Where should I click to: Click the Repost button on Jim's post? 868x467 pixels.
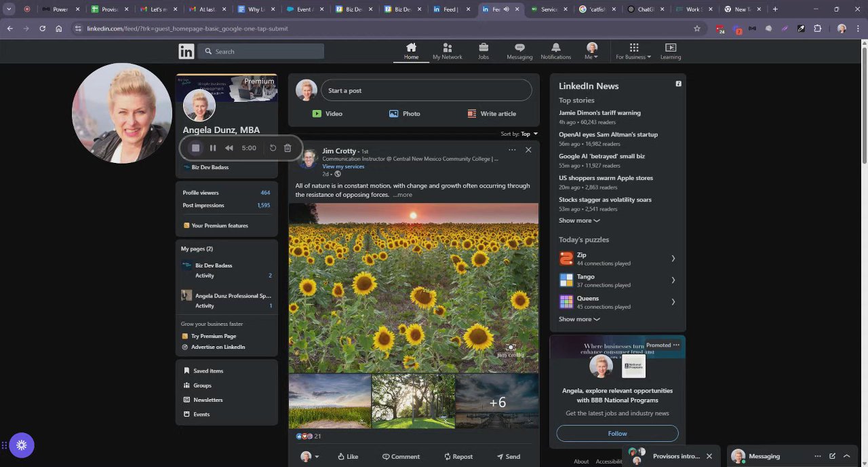click(458, 457)
